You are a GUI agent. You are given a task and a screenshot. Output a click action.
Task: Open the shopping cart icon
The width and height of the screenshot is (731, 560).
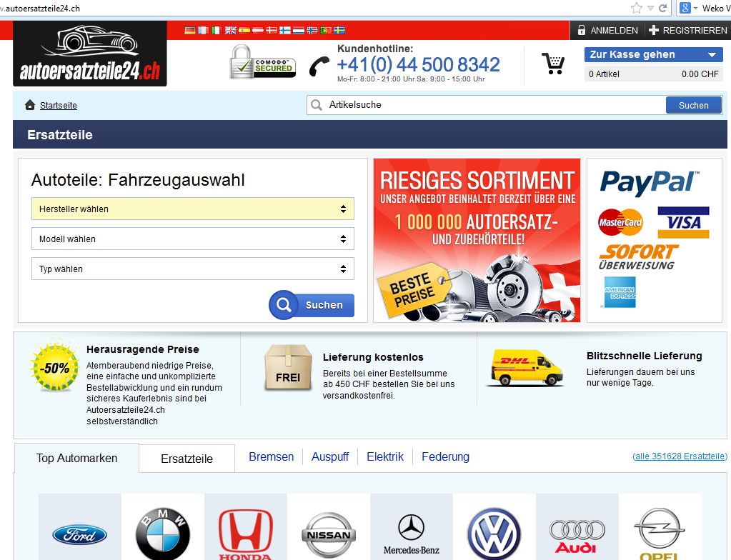tap(553, 64)
